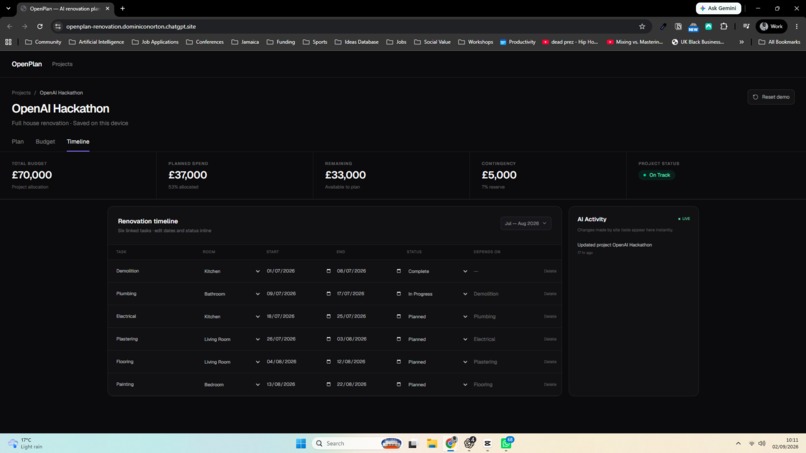Image resolution: width=806 pixels, height=453 pixels.
Task: Select the Timeline tab
Action: pyautogui.click(x=78, y=141)
